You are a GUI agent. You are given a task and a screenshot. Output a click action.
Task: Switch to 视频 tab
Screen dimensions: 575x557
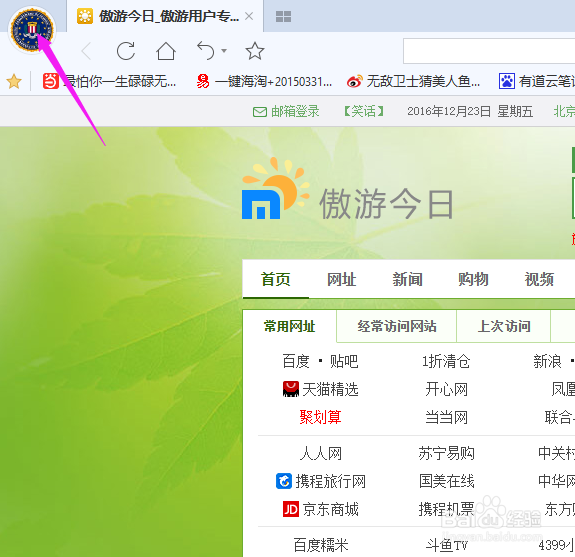tap(539, 279)
